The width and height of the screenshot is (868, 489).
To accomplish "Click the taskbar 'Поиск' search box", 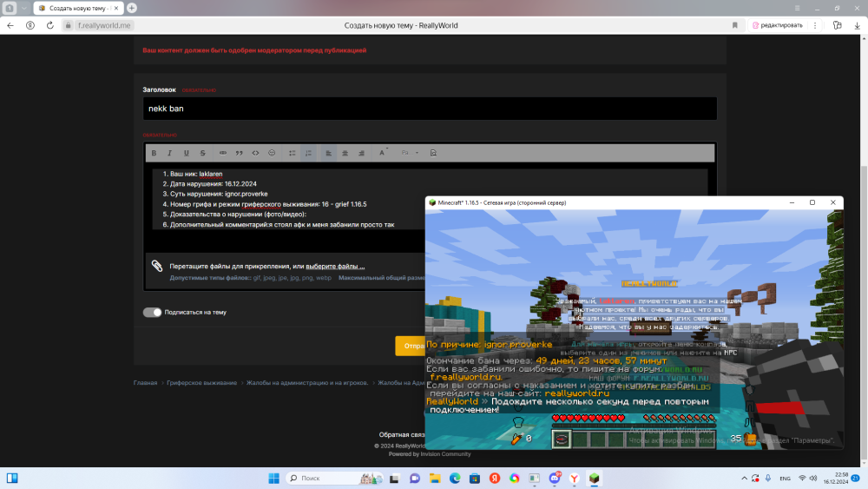I will click(x=335, y=478).
